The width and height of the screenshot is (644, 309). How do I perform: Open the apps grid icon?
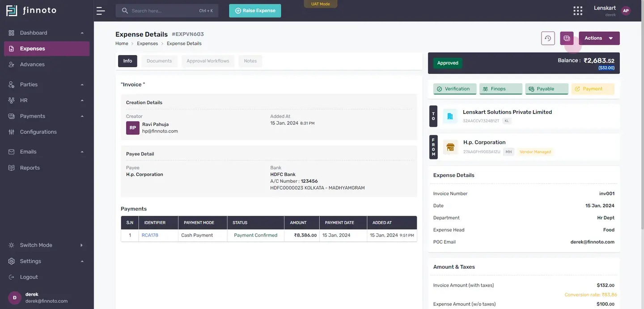578,11
